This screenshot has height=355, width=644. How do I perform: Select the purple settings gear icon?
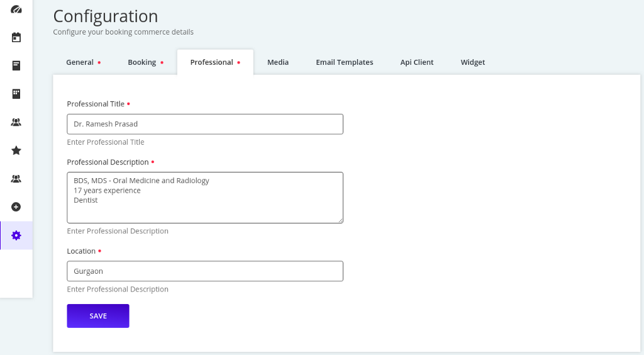16,235
